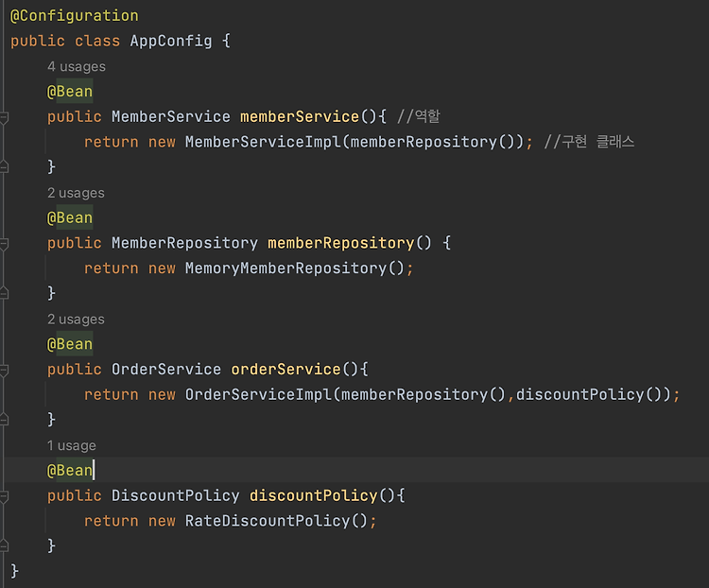Screen dimensions: 709x588
Task: Click fold end marker after MemoryMemberRepository return
Action: pos(4,293)
